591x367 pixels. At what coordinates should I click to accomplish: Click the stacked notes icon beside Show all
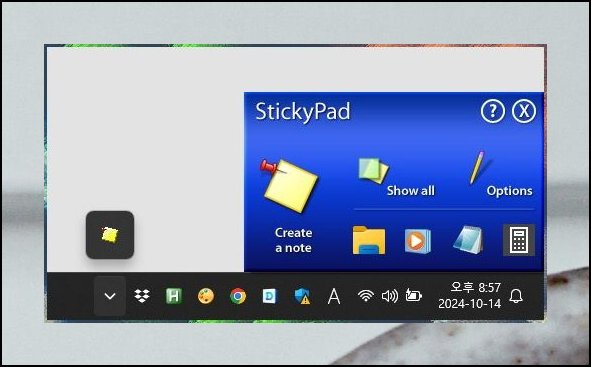click(x=373, y=171)
